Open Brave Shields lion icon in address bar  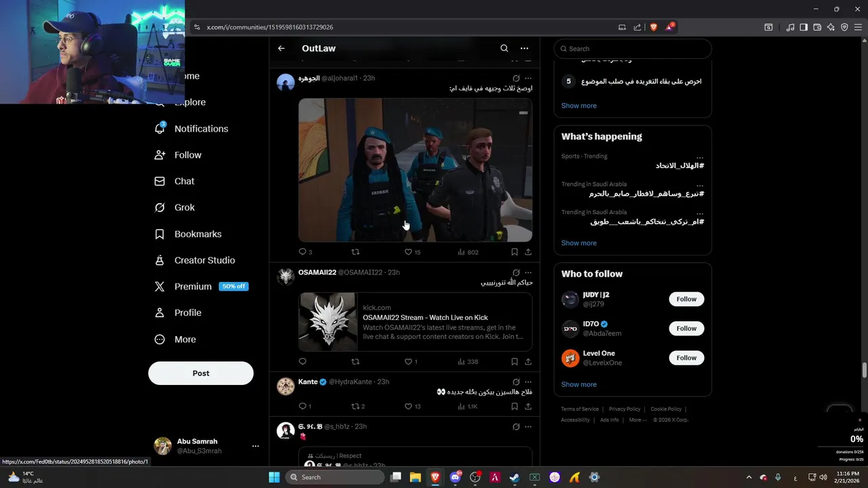tap(654, 27)
